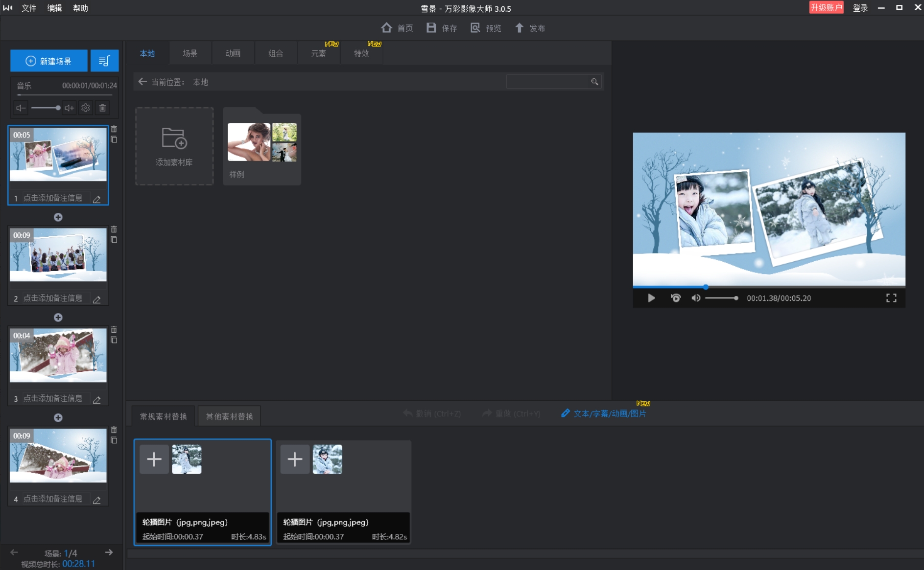Delete scene 1 using its trash icon
Screen dimensions: 924x570
pyautogui.click(x=114, y=129)
